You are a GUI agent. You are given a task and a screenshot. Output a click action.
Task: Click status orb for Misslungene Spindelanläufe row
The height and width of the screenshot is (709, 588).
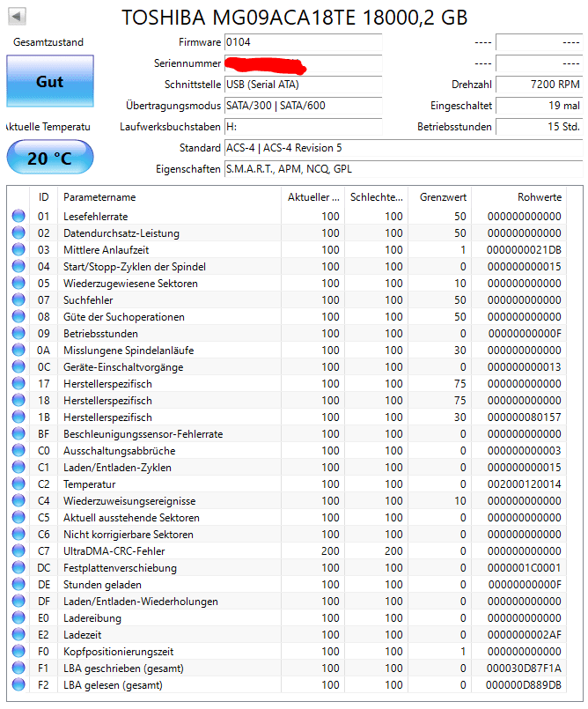18,350
